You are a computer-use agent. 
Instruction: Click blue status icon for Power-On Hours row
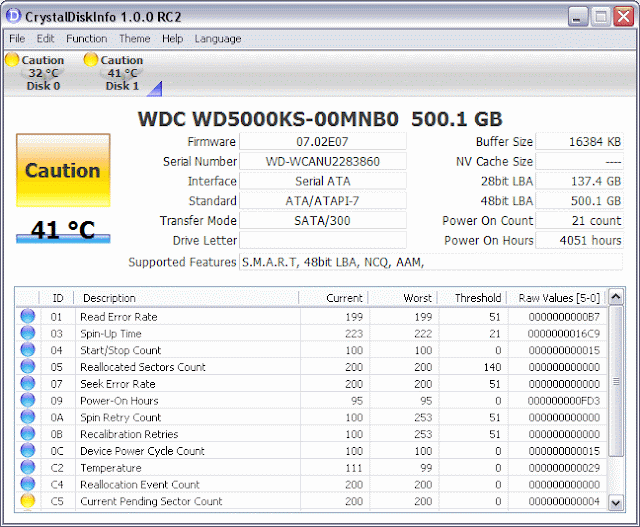[28, 400]
